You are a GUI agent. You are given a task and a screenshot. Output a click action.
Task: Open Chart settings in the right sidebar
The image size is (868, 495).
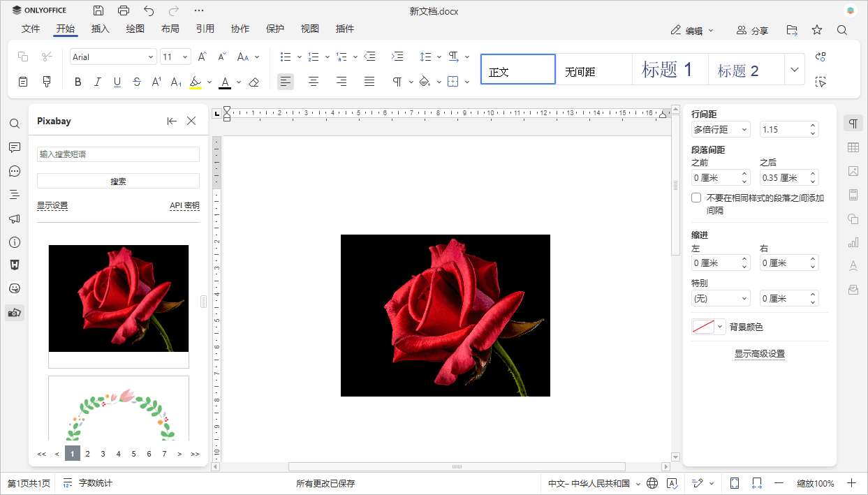pos(853,242)
